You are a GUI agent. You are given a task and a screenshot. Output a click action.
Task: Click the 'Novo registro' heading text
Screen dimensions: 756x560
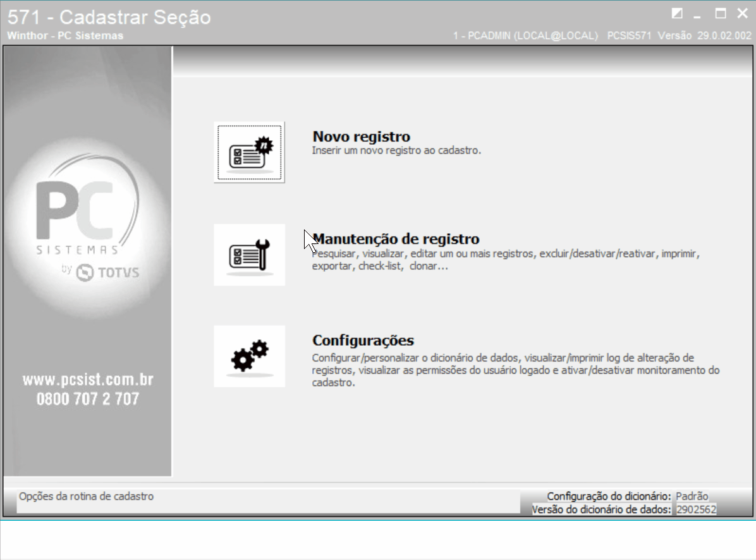361,137
